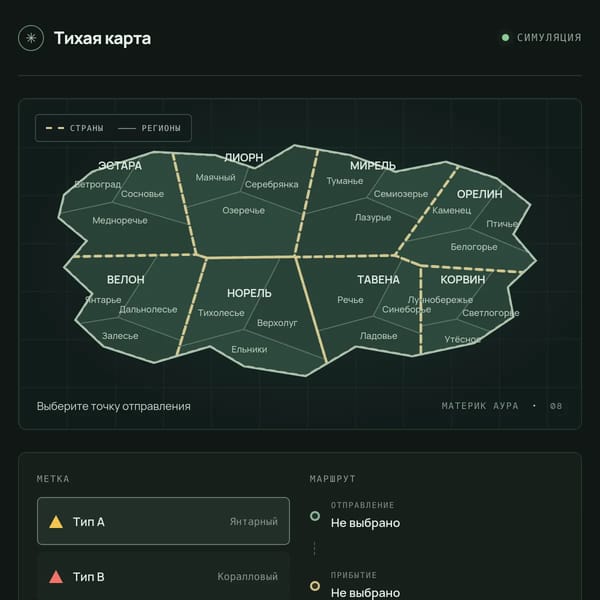This screenshot has width=600, height=600.
Task: Click the Серебрянка region label
Action: (x=271, y=184)
